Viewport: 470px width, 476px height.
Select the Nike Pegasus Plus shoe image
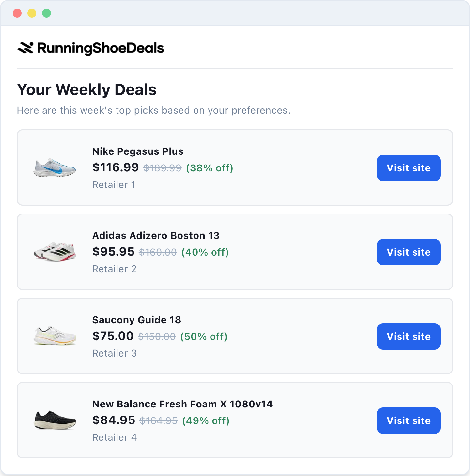tap(54, 168)
